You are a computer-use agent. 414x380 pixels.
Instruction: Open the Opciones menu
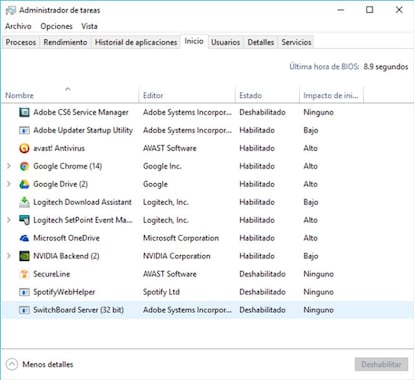tap(56, 26)
